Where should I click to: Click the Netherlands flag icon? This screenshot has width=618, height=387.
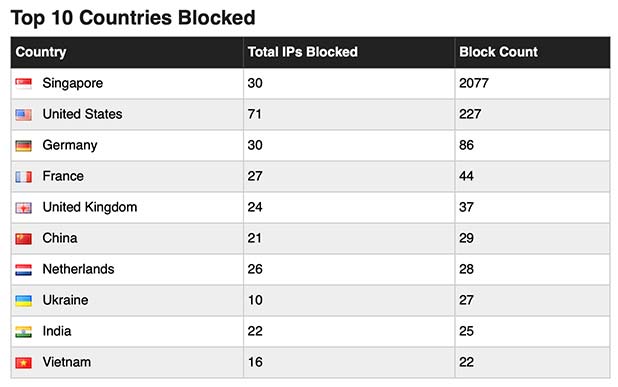tap(24, 270)
